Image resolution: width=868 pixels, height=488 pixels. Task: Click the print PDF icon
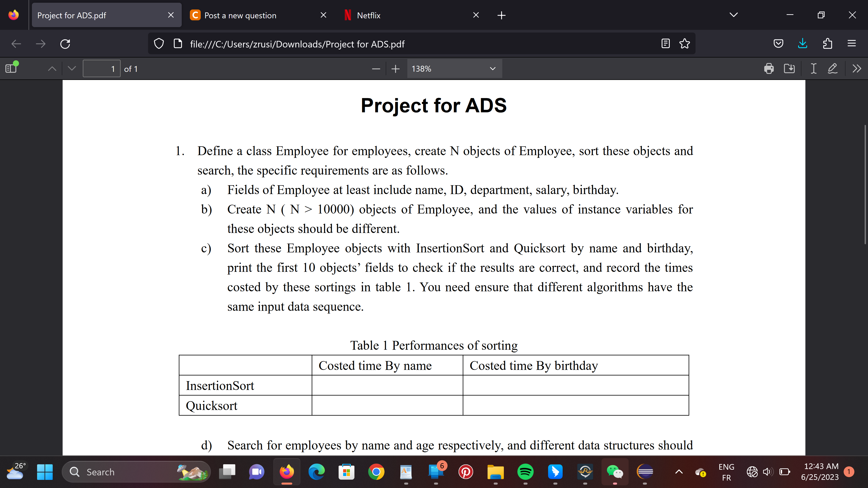coord(769,69)
